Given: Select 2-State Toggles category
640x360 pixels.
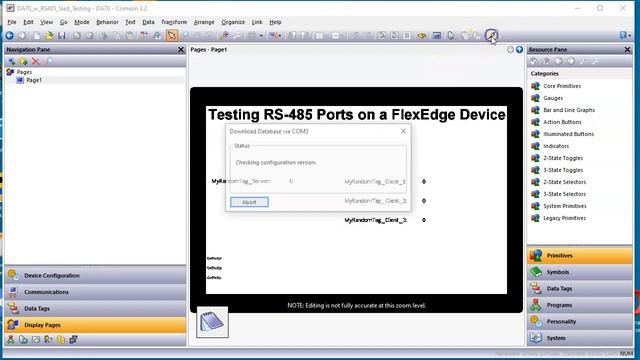Looking at the screenshot, I should point(563,158).
